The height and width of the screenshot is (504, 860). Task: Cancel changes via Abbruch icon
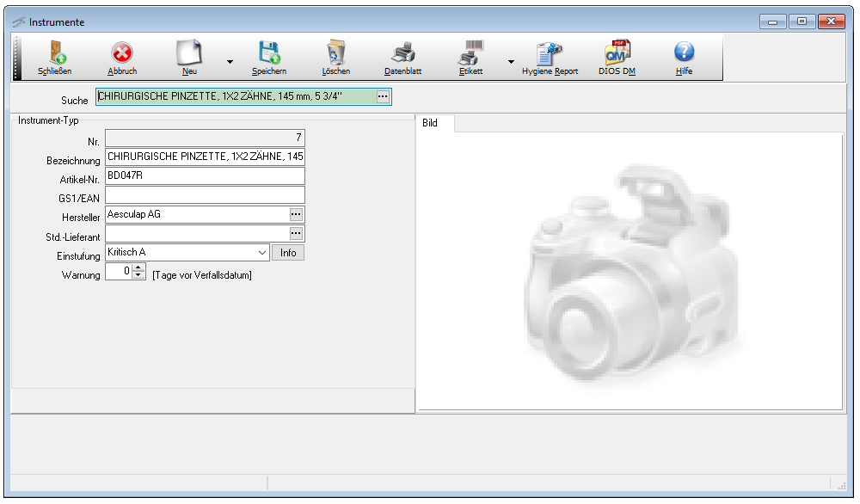click(x=122, y=58)
